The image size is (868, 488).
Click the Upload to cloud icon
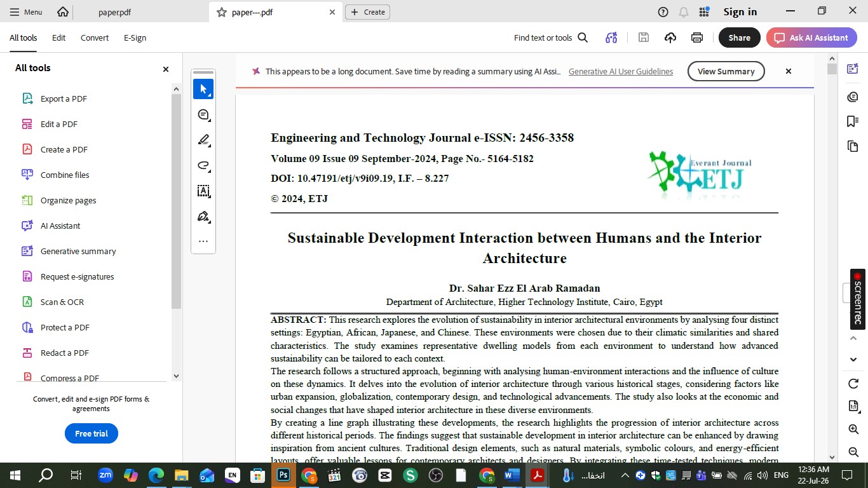pos(670,37)
